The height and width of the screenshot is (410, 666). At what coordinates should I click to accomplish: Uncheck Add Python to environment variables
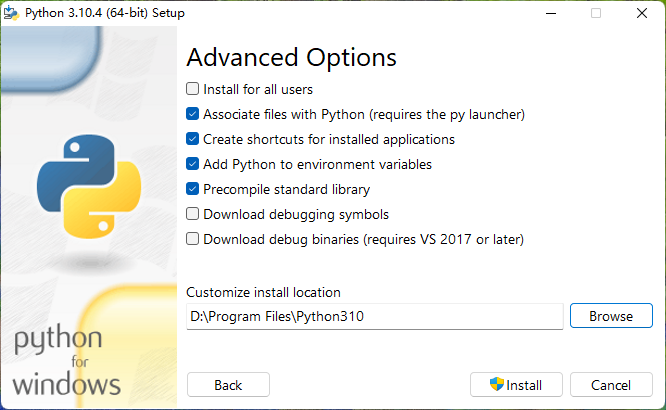tap(192, 164)
